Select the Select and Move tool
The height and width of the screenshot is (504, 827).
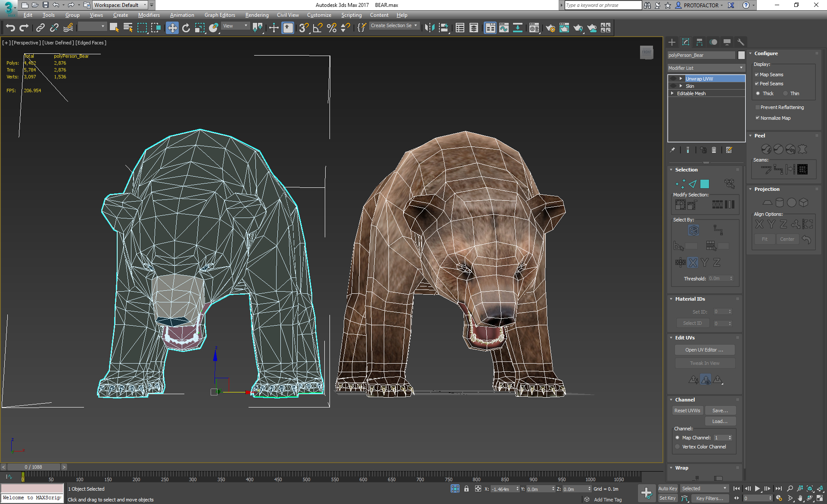[172, 28]
